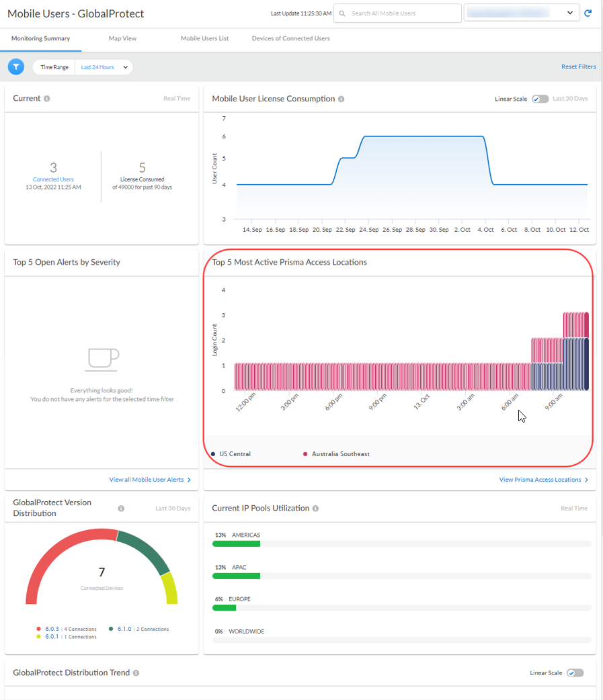Open the Mobile Users List tab
This screenshot has height=700, width=603.
pos(204,38)
